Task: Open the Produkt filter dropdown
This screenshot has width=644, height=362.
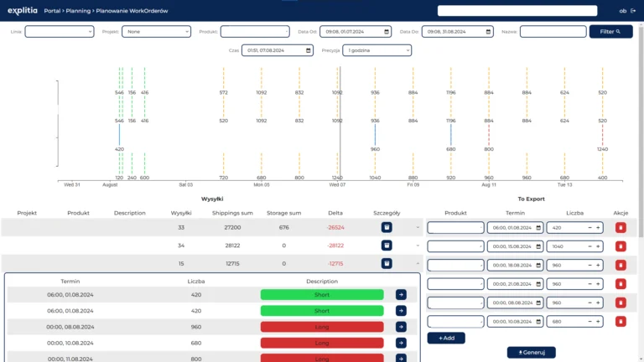Action: 255,32
